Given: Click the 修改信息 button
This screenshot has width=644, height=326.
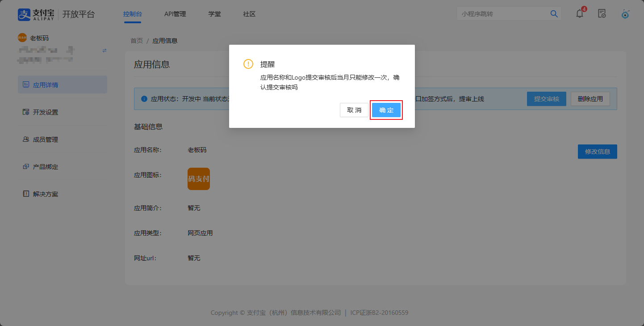Looking at the screenshot, I should pos(597,152).
